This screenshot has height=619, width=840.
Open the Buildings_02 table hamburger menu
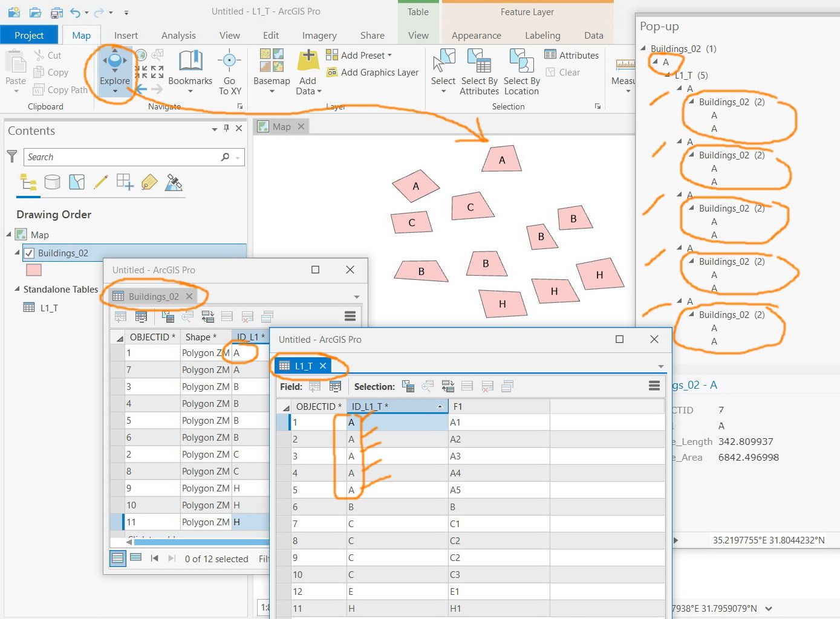point(350,316)
